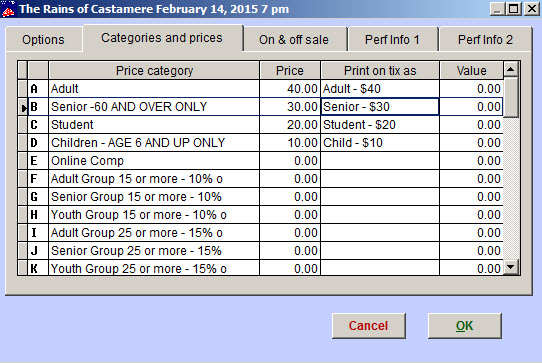
Task: Click the Value cell for Children row
Action: [x=471, y=143]
